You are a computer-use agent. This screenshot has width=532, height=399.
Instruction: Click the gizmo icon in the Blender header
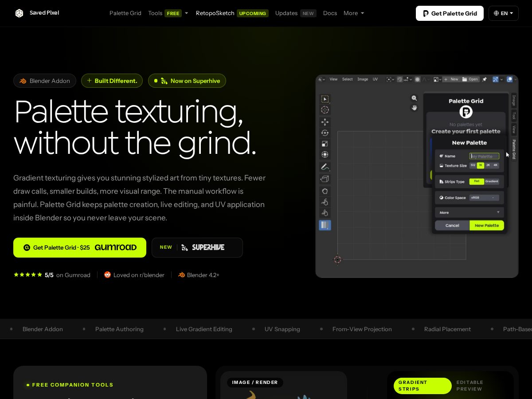point(496,79)
